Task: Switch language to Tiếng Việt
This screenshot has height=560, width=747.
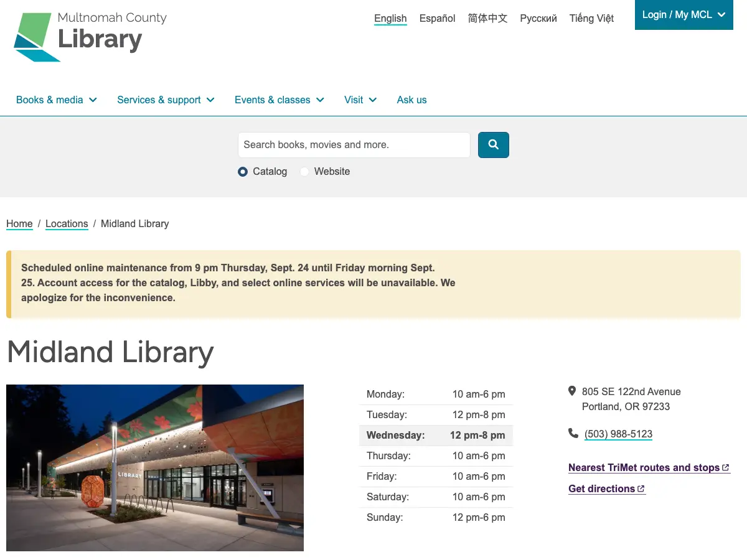Action: coord(591,19)
